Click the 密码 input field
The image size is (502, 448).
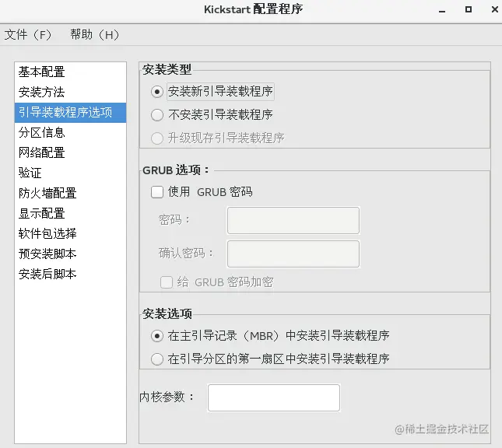point(293,220)
